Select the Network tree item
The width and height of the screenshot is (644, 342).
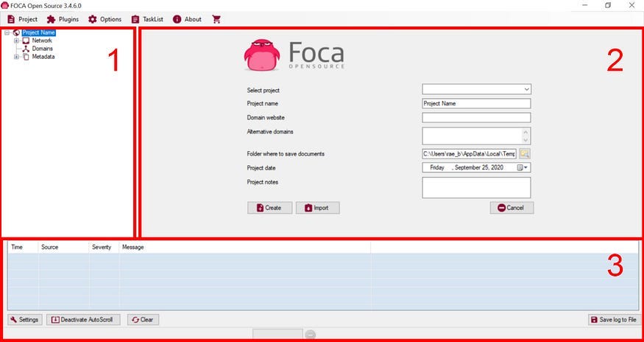[42, 41]
